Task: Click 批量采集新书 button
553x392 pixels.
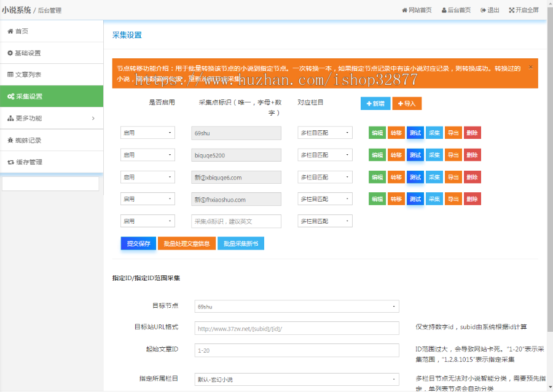Action: click(x=241, y=243)
